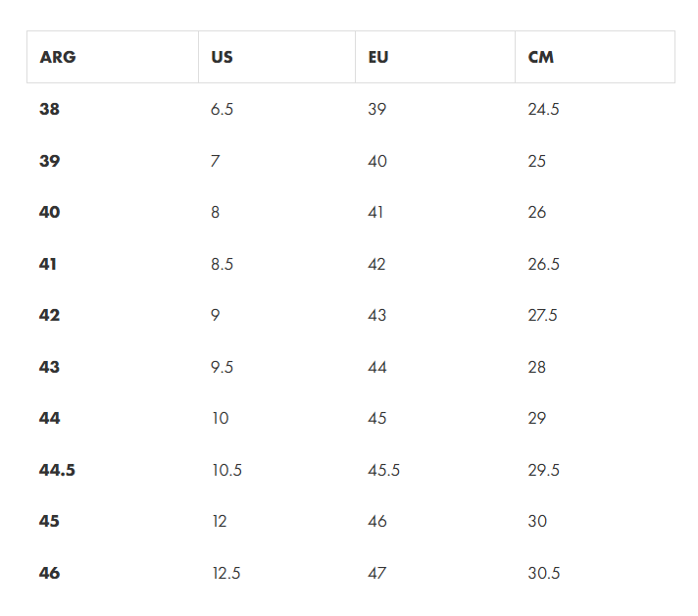
Task: Click EU size 45.5 value
Action: click(x=383, y=470)
